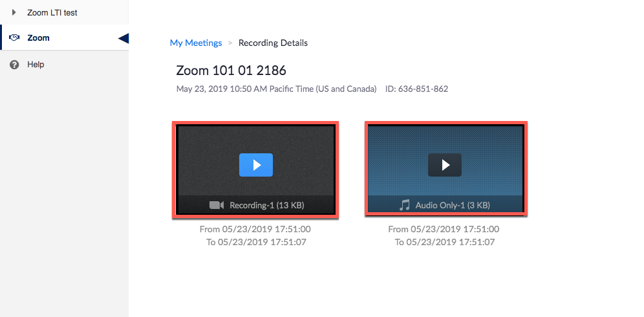Click the Help question mark icon

point(14,65)
